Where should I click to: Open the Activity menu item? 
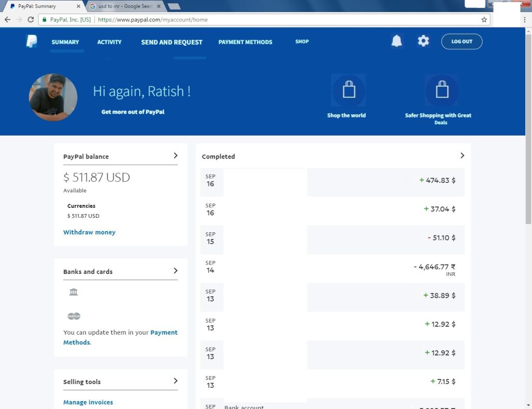point(109,42)
